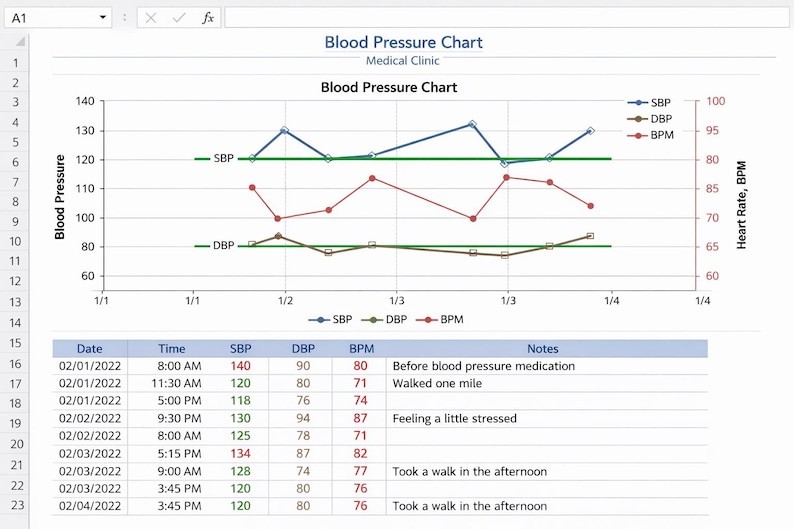This screenshot has height=529, width=794.
Task: Click the Select All corner triangle
Action: [x=20, y=42]
